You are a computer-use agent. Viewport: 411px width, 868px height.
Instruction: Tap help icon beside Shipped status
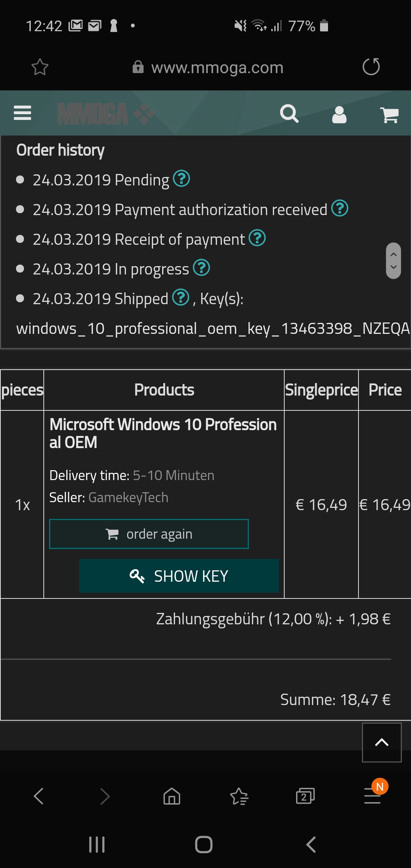181,297
